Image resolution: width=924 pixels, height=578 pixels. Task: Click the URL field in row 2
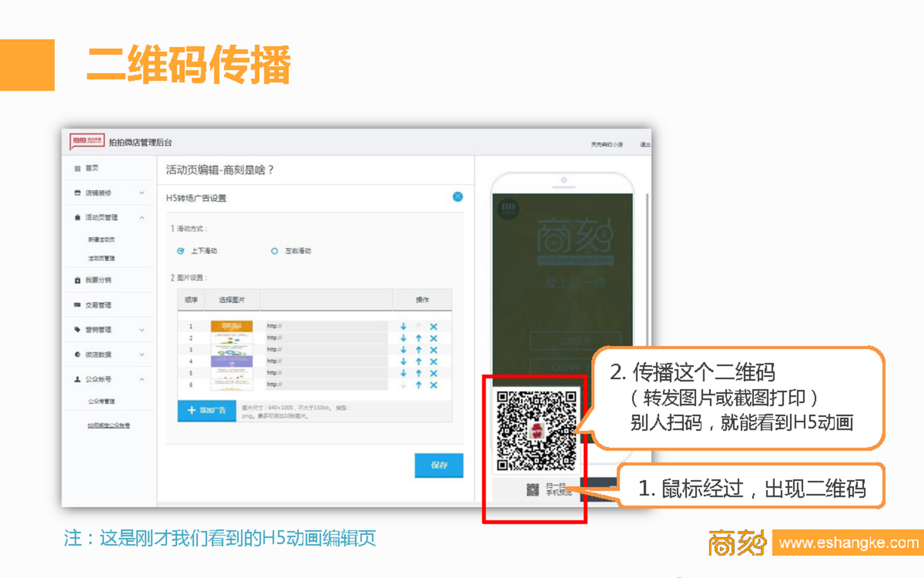[x=326, y=338]
